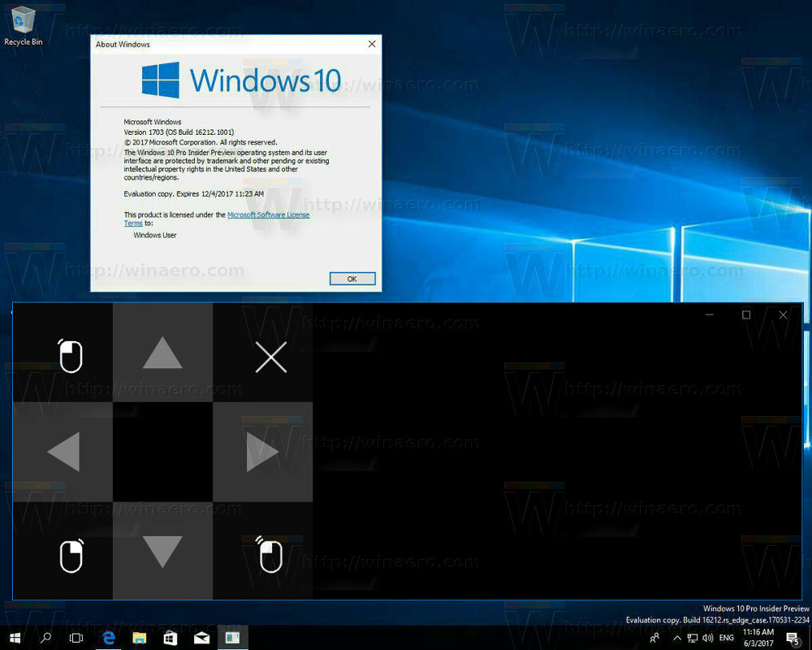
Task: Open Microsoft Edge from the taskbar
Action: pyautogui.click(x=109, y=639)
